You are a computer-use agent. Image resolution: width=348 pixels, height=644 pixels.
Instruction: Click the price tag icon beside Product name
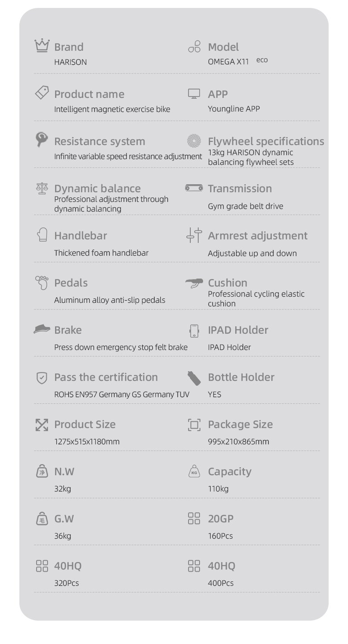[42, 93]
